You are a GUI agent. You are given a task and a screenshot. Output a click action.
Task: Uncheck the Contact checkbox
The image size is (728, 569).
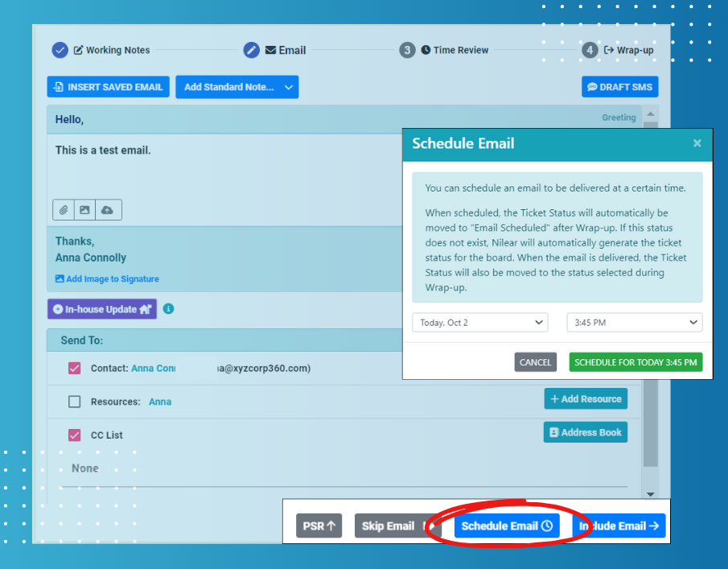[x=75, y=369]
